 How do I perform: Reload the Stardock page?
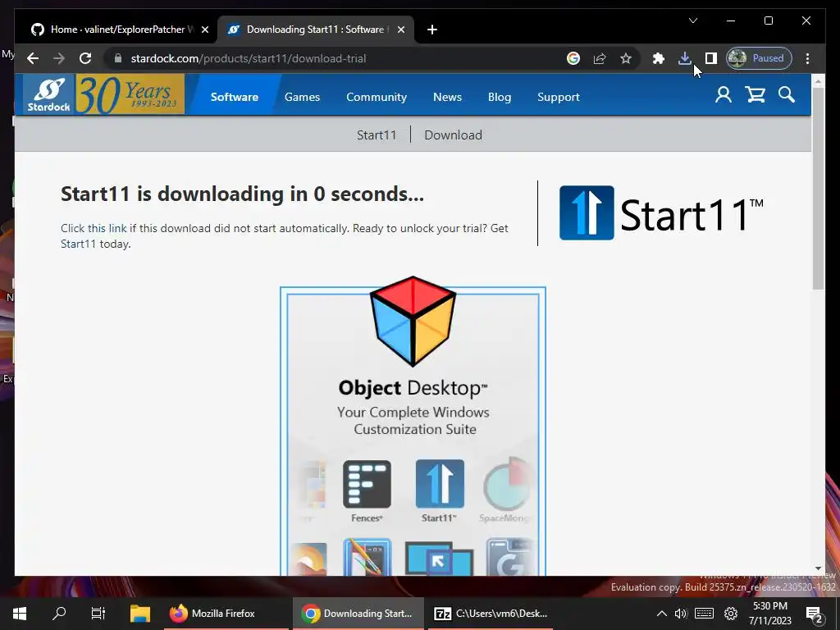85,58
